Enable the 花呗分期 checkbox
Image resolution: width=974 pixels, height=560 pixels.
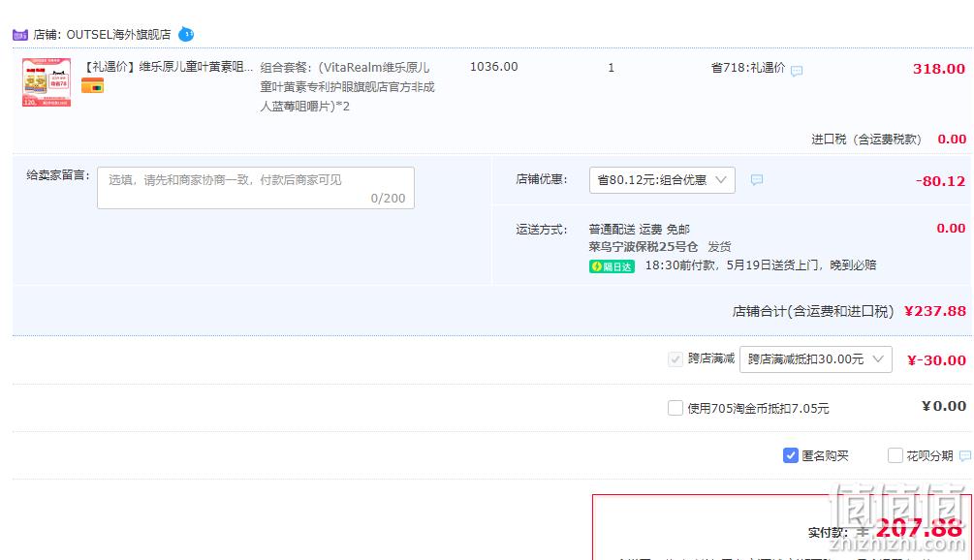(895, 455)
